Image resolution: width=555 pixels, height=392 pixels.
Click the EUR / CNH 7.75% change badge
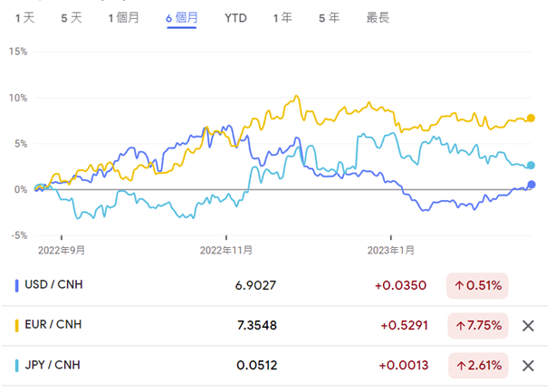click(x=478, y=326)
